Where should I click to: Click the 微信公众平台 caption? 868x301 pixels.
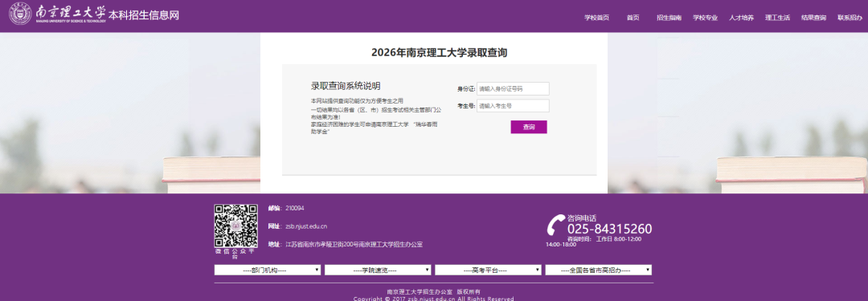click(x=235, y=254)
